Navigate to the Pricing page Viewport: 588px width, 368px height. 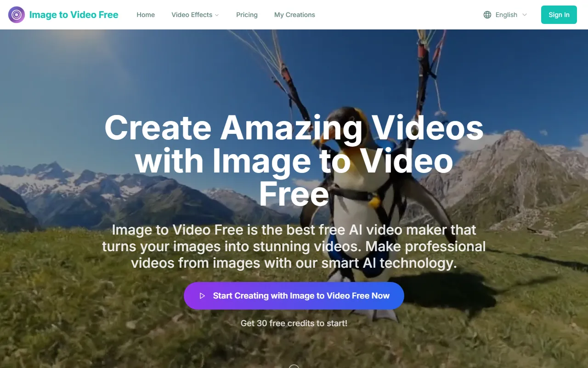pos(247,15)
